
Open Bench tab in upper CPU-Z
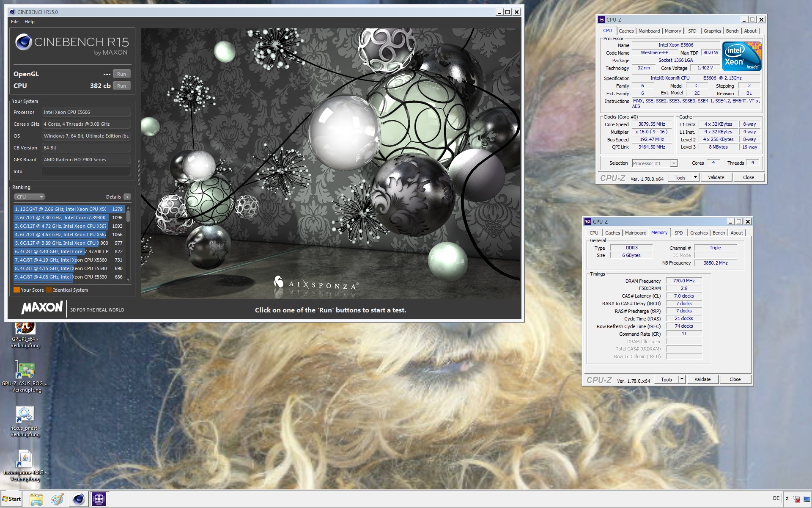(x=732, y=31)
